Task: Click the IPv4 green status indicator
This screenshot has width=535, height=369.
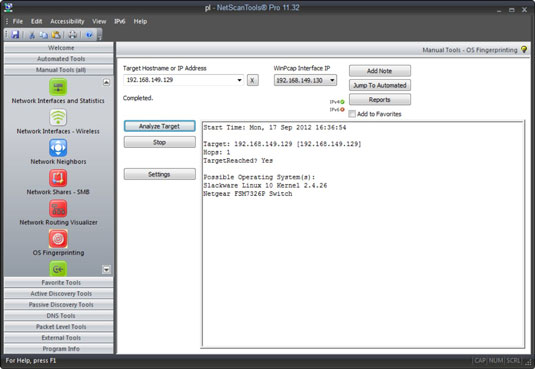Action: (x=342, y=102)
